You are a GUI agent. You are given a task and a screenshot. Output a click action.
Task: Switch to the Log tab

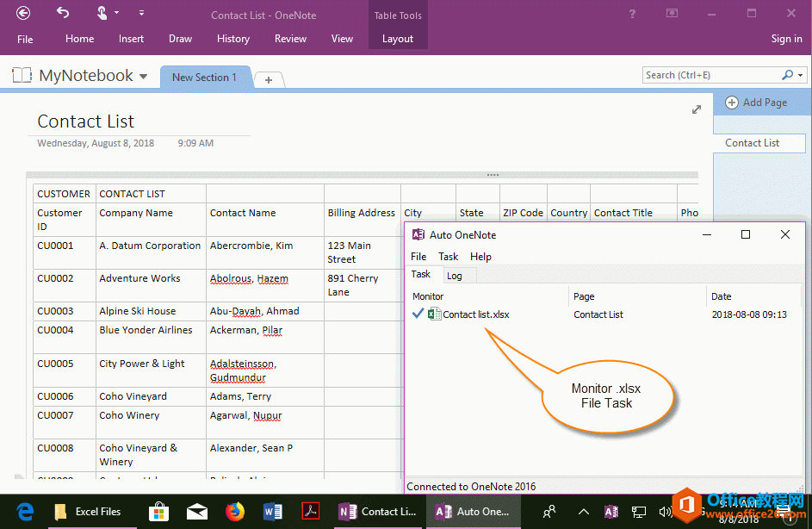coord(455,275)
